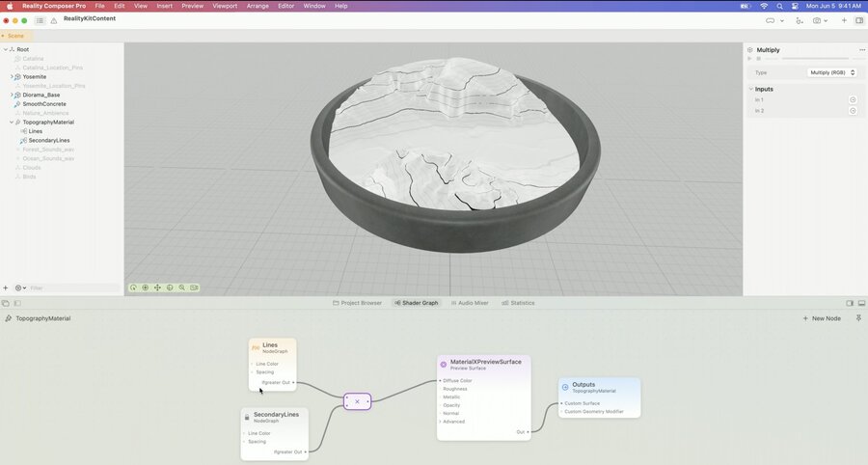
Task: Expand the Yosemite tree item
Action: (12, 77)
